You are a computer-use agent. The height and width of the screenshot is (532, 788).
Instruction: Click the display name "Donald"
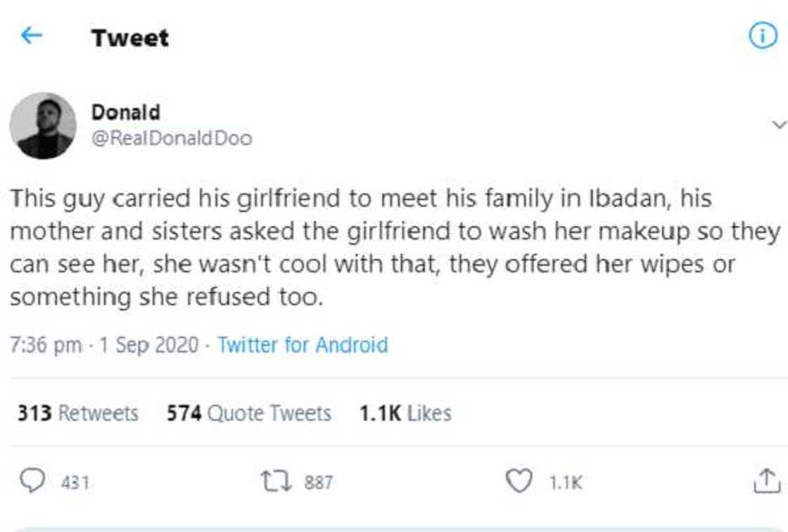tap(125, 112)
